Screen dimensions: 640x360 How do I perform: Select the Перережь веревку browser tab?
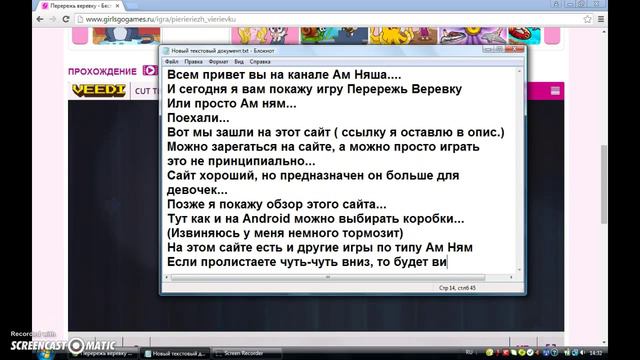pyautogui.click(x=80, y=6)
